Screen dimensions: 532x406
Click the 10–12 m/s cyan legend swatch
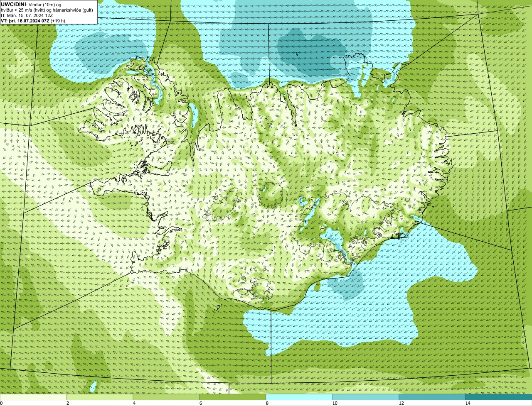366,397
